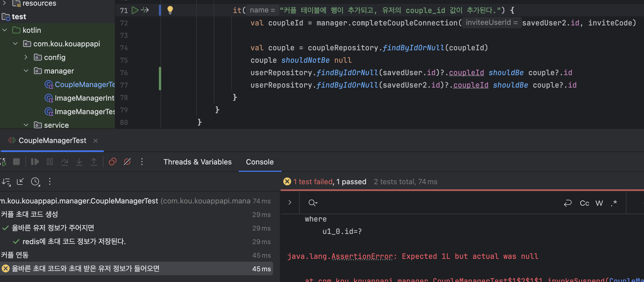This screenshot has height=282, width=644.
Task: Expand the config package
Action: click(x=26, y=57)
